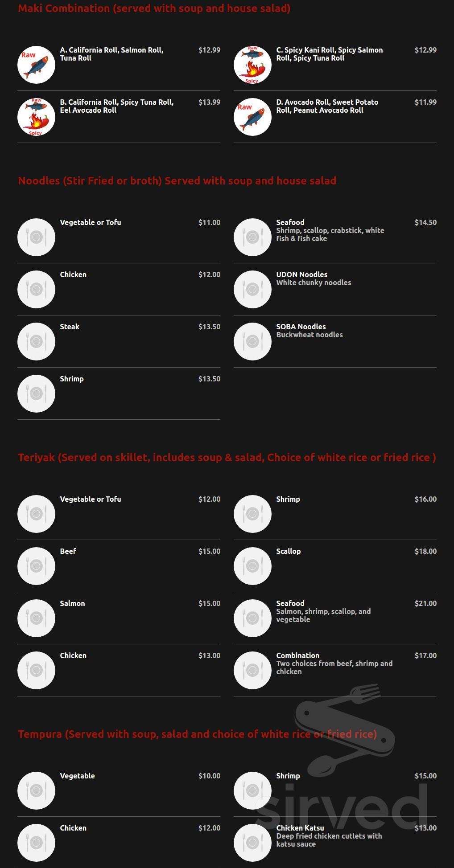Image resolution: width=454 pixels, height=868 pixels.
Task: Choose the Teriyaki Combination item
Action: (x=335, y=670)
